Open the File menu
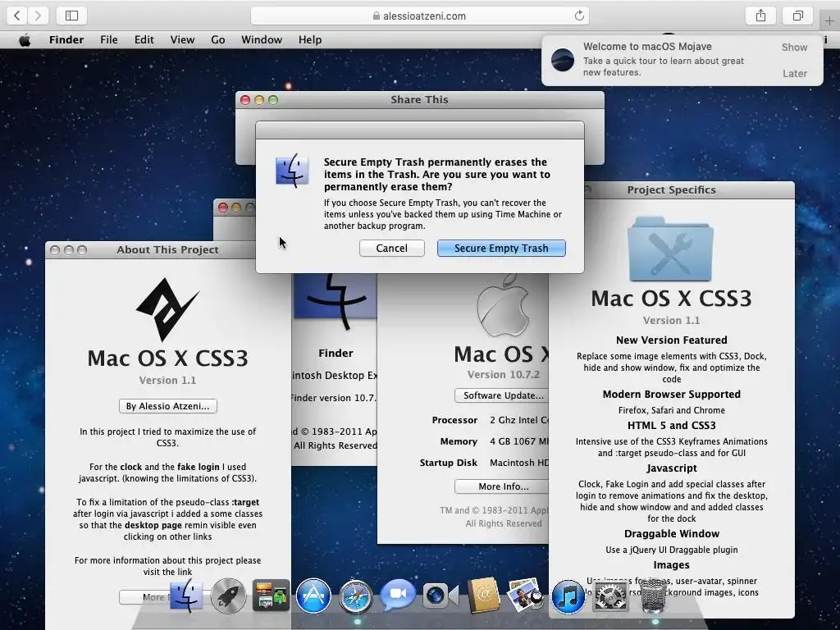The width and height of the screenshot is (840, 630). [x=109, y=39]
